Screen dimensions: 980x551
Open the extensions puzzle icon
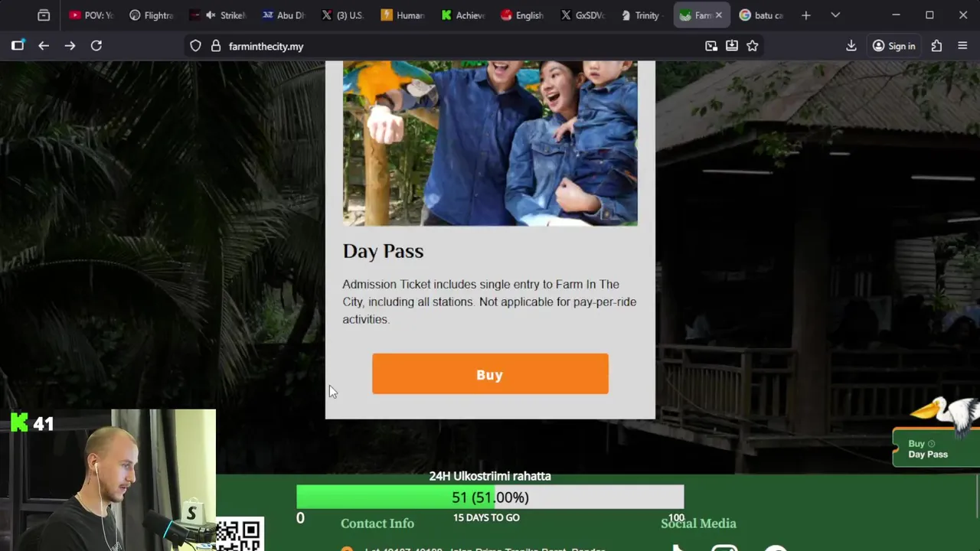click(x=936, y=46)
